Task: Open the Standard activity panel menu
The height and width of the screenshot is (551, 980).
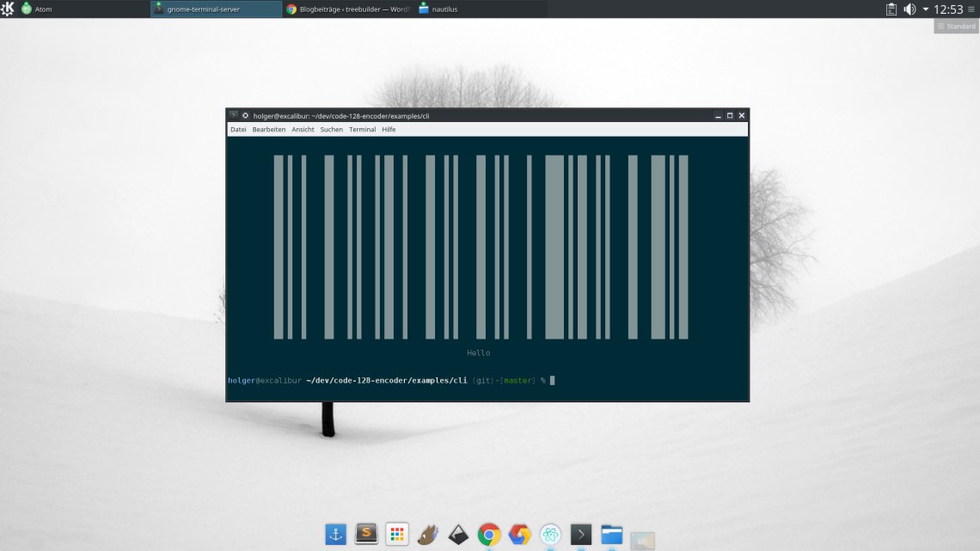Action: [x=955, y=25]
